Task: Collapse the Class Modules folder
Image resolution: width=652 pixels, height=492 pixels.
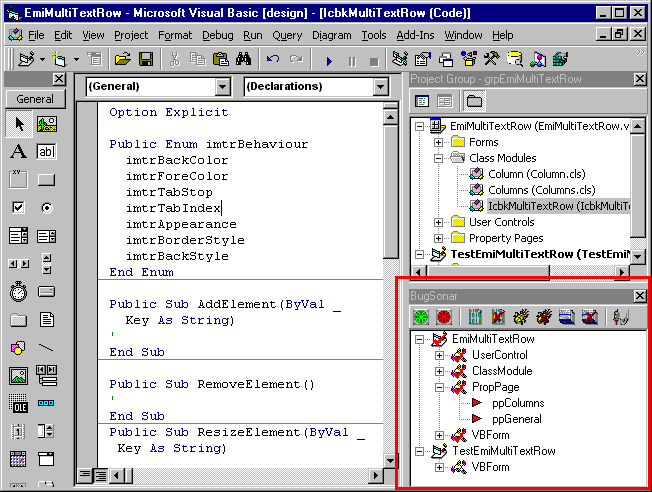Action: tap(438, 158)
